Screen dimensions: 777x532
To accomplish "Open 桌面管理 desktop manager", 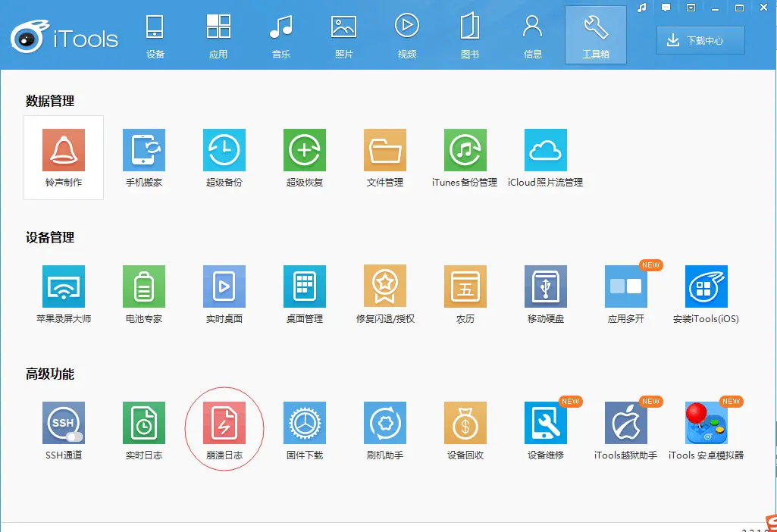I will (x=304, y=294).
